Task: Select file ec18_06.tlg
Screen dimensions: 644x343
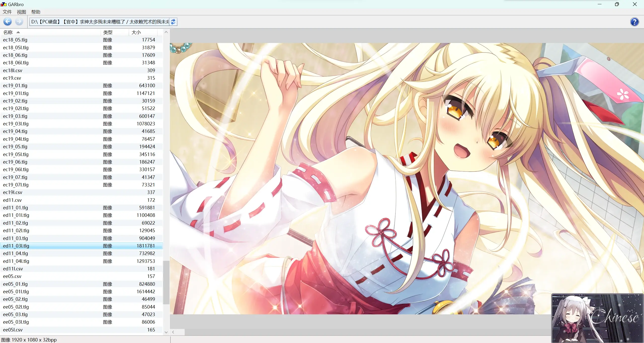Action: pyautogui.click(x=81, y=55)
